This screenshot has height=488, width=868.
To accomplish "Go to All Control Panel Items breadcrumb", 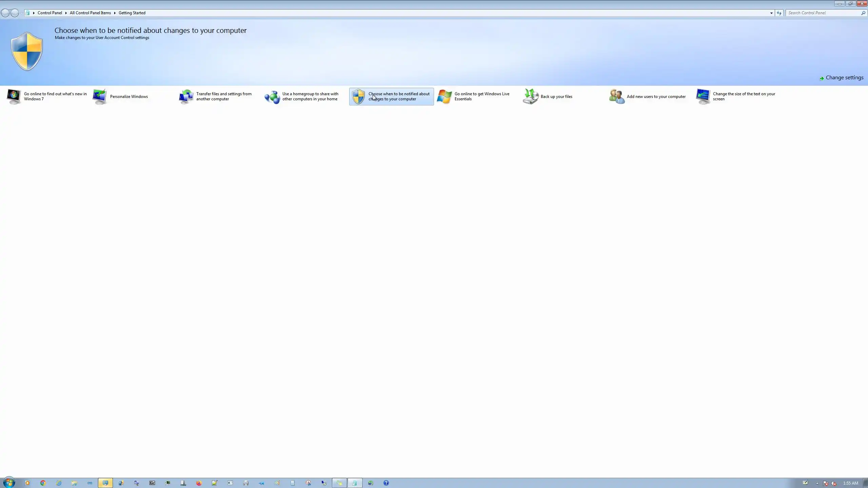I will pos(90,13).
